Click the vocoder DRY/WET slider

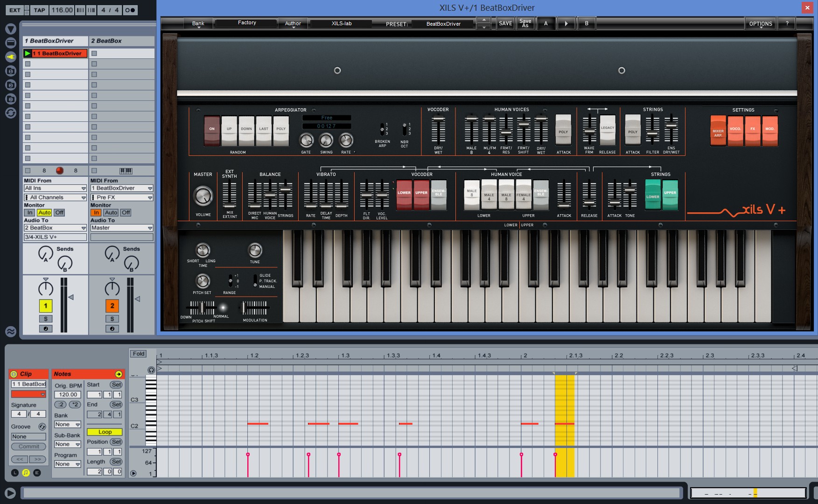point(438,129)
